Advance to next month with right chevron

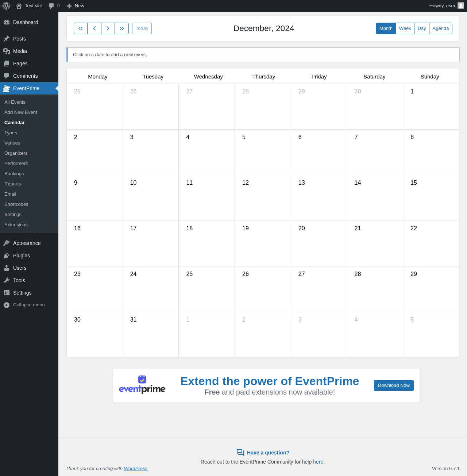(108, 28)
